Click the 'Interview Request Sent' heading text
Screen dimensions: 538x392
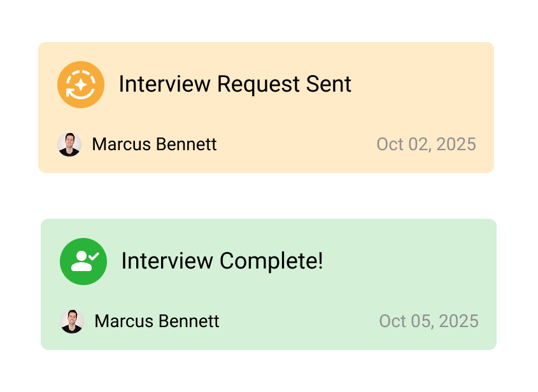(x=235, y=84)
